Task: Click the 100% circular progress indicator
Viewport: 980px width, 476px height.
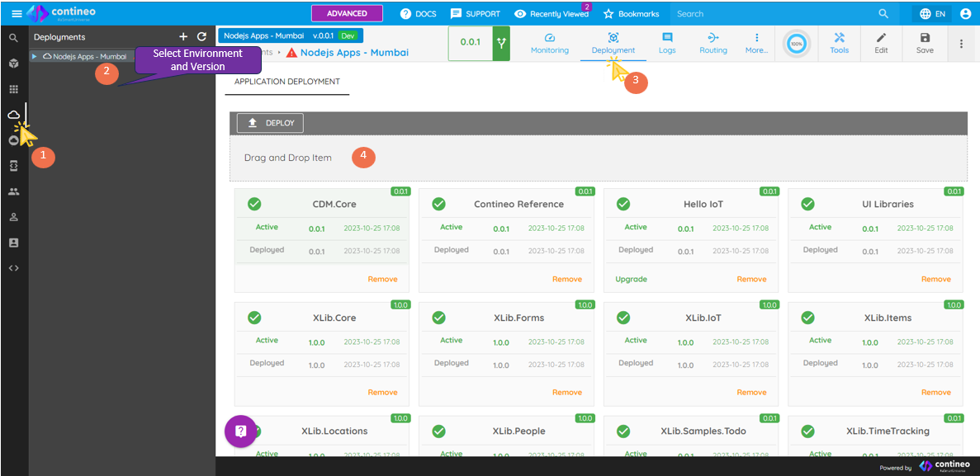Action: click(x=796, y=44)
